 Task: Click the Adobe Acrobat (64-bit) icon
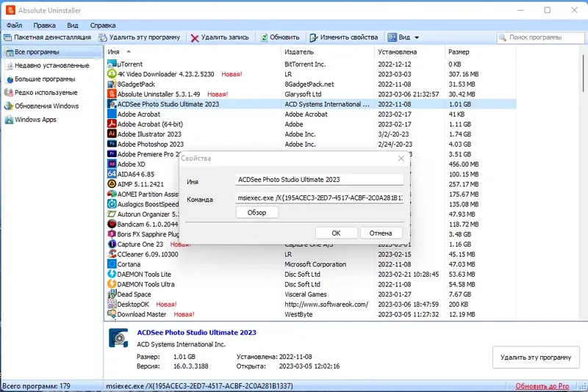click(x=112, y=124)
